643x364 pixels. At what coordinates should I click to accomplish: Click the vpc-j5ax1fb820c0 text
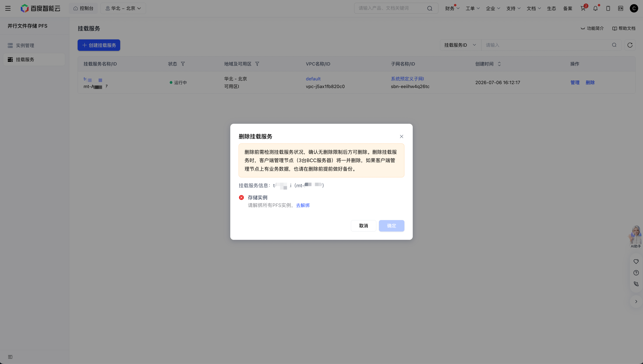(x=325, y=87)
